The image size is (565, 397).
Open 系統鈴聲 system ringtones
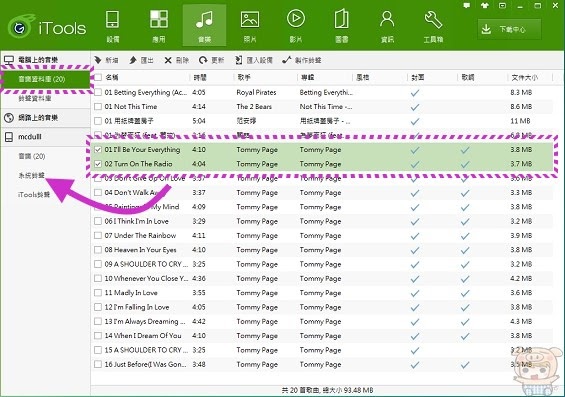point(32,175)
